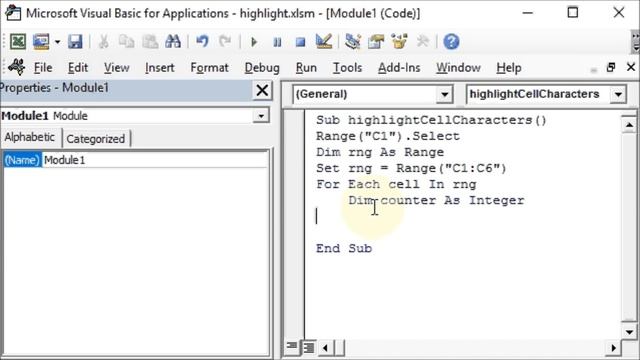The image size is (640, 360).
Task: Pause execution with Break button
Action: pos(277,42)
